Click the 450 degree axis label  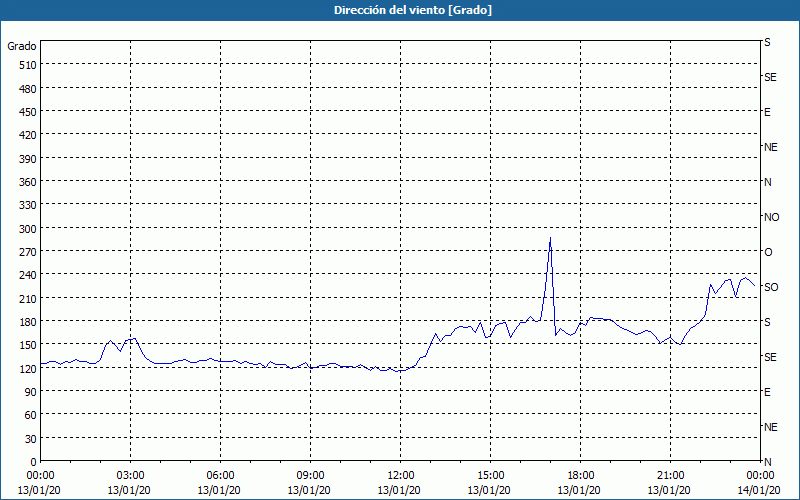28,112
